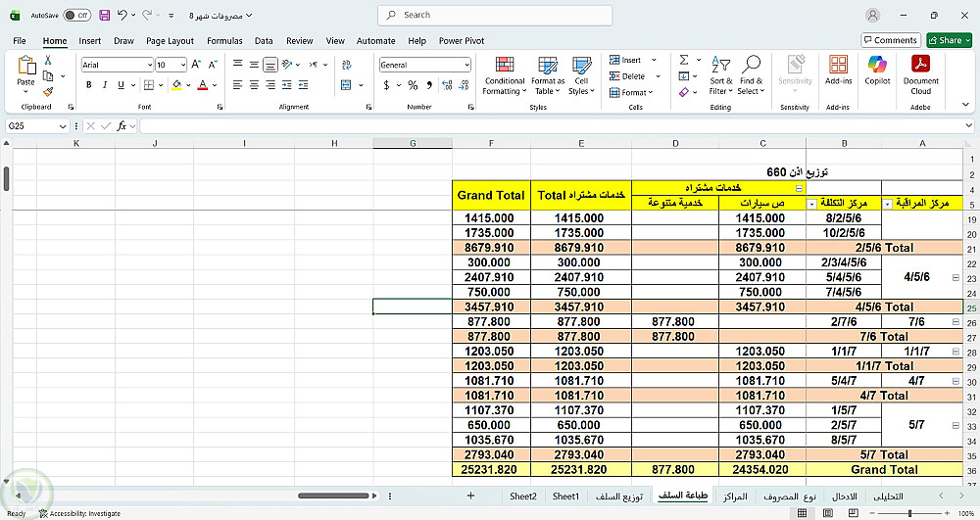This screenshot has width=980, height=520.
Task: Collapse the 5/7 pivot group
Action: coord(955,426)
